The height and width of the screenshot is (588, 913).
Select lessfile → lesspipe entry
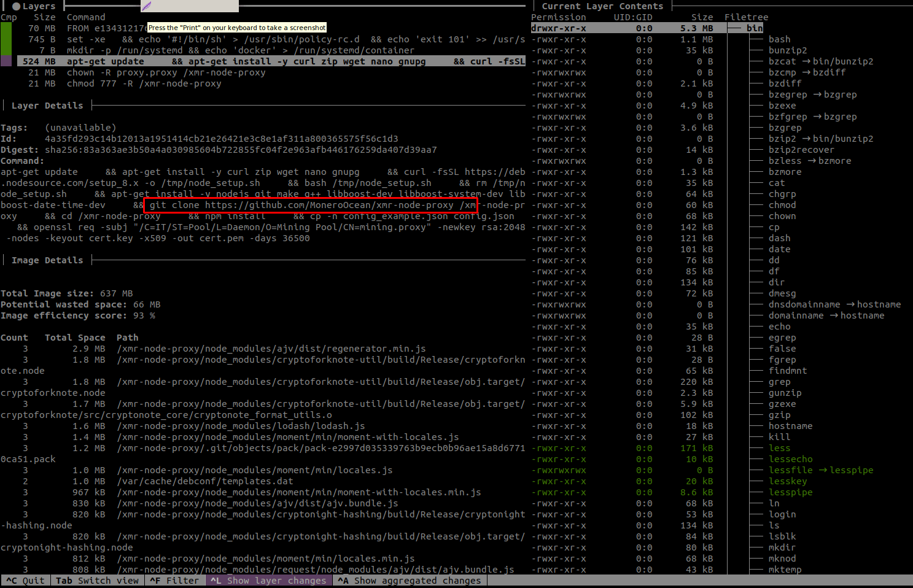821,470
